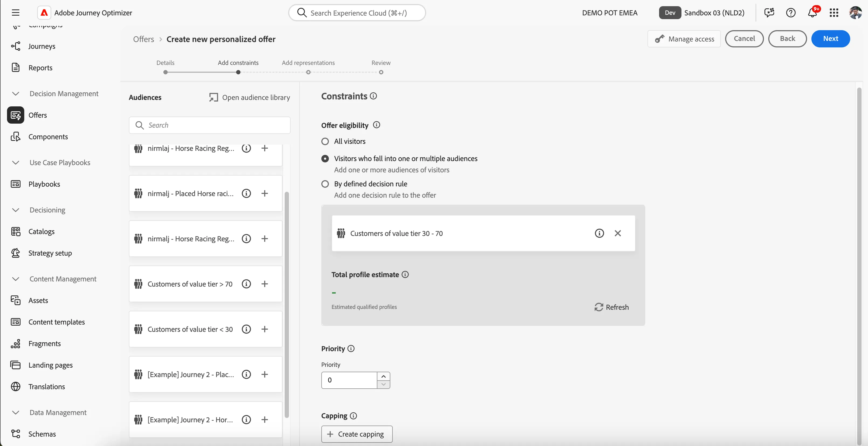Select Visitors who fall into audiences option
The height and width of the screenshot is (446, 868).
[x=325, y=159]
